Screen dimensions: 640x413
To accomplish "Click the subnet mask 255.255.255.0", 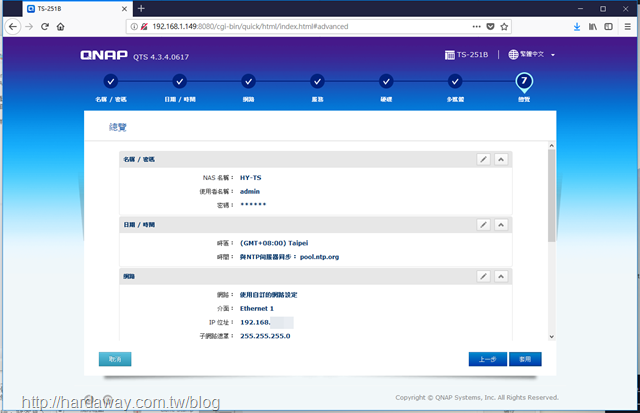I will click(265, 336).
